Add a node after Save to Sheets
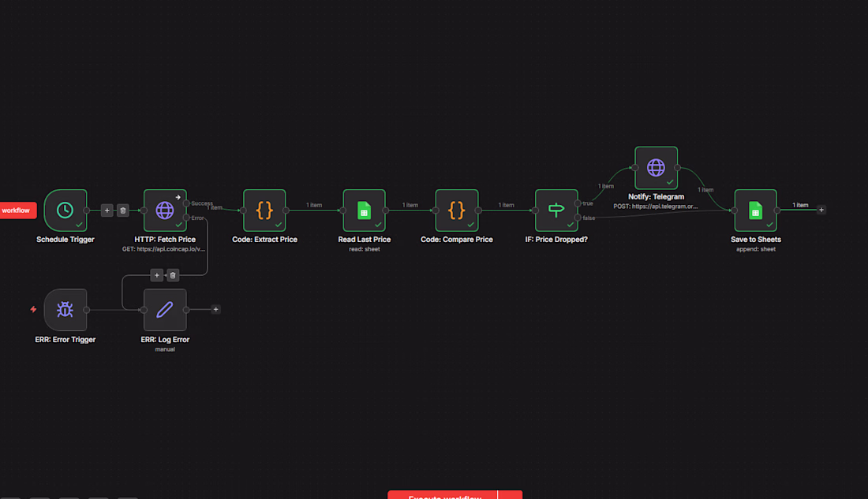This screenshot has width=868, height=499. click(821, 210)
